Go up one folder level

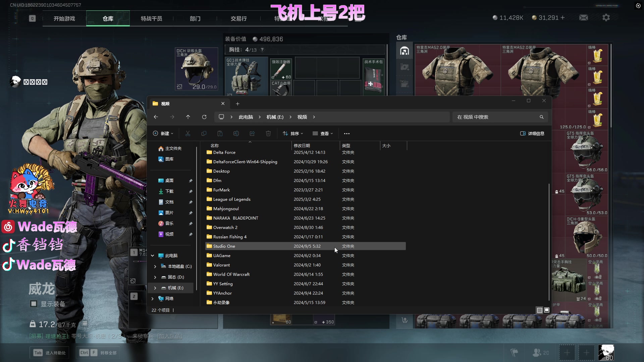pyautogui.click(x=188, y=117)
